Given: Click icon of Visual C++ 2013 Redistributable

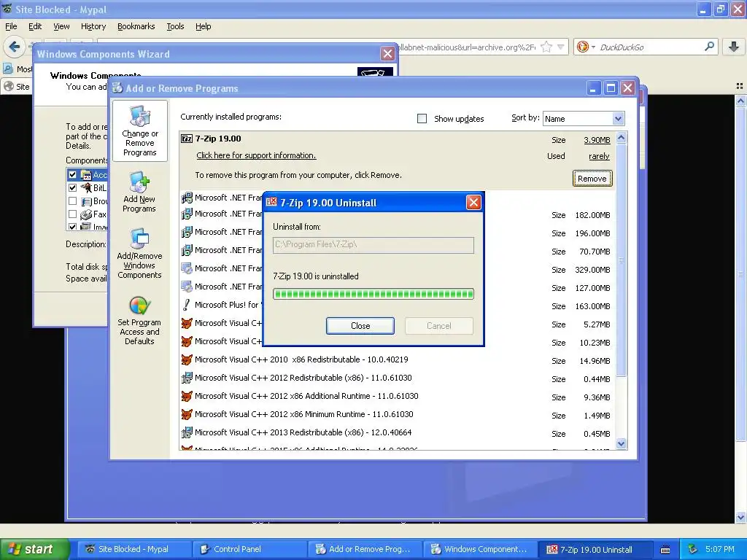Looking at the screenshot, I should click(187, 432).
